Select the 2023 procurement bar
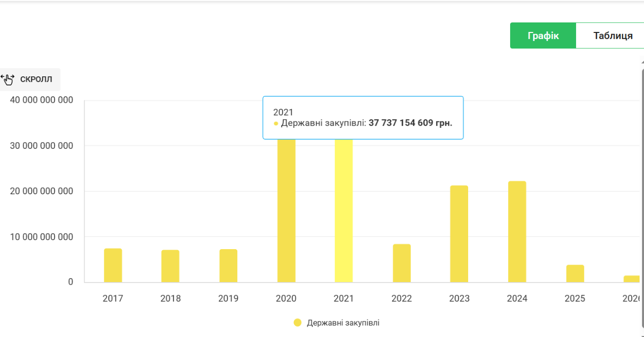The height and width of the screenshot is (337, 644). (459, 234)
